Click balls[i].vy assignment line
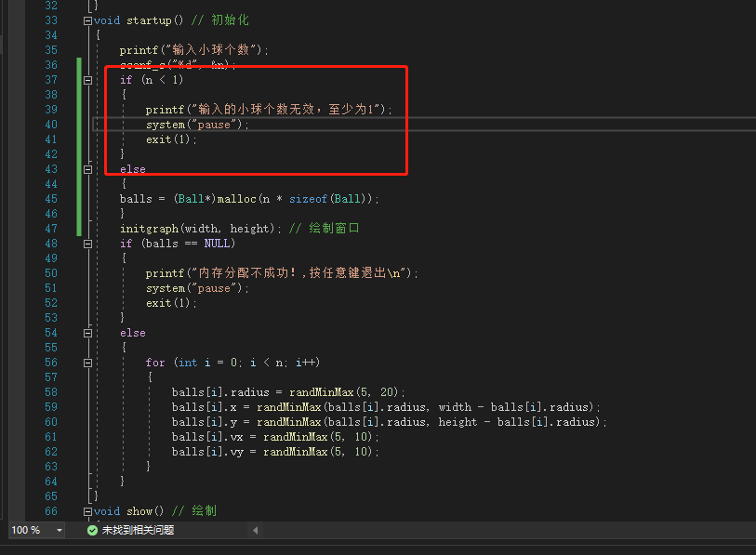Image resolution: width=756 pixels, height=555 pixels. click(x=275, y=452)
